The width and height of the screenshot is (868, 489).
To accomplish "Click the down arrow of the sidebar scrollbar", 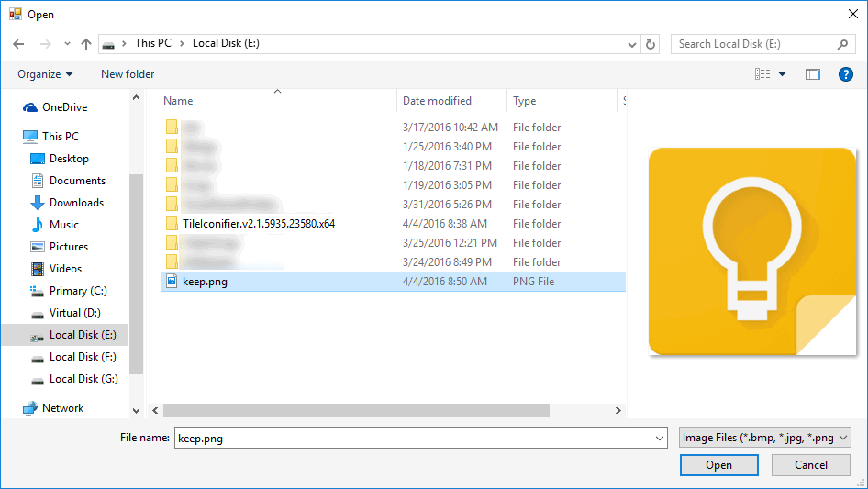I will [x=136, y=411].
